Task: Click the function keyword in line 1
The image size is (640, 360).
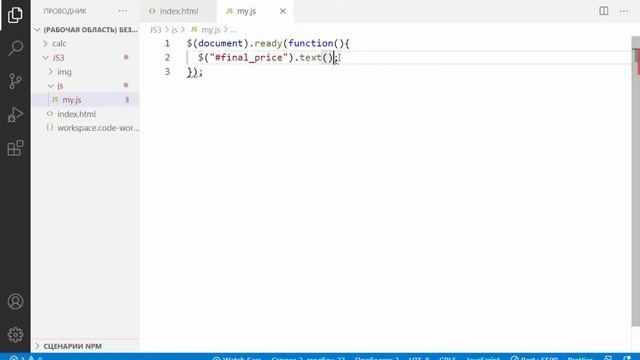Action: (311, 43)
